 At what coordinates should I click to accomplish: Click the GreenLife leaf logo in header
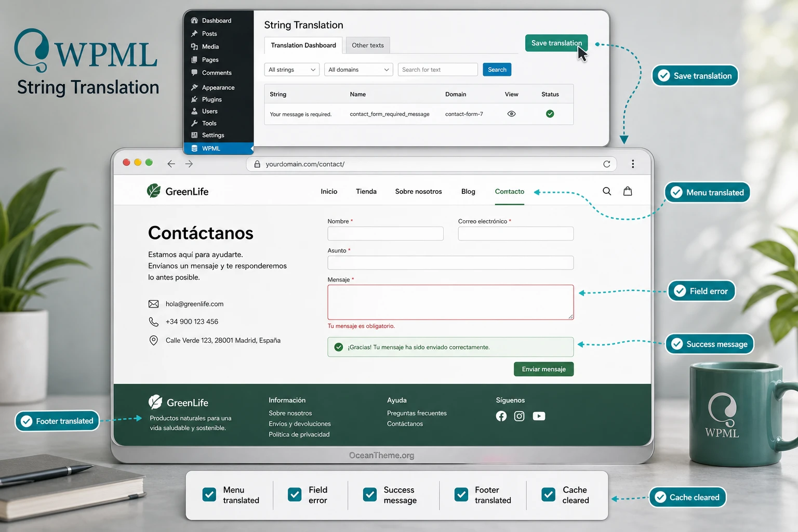click(x=154, y=191)
